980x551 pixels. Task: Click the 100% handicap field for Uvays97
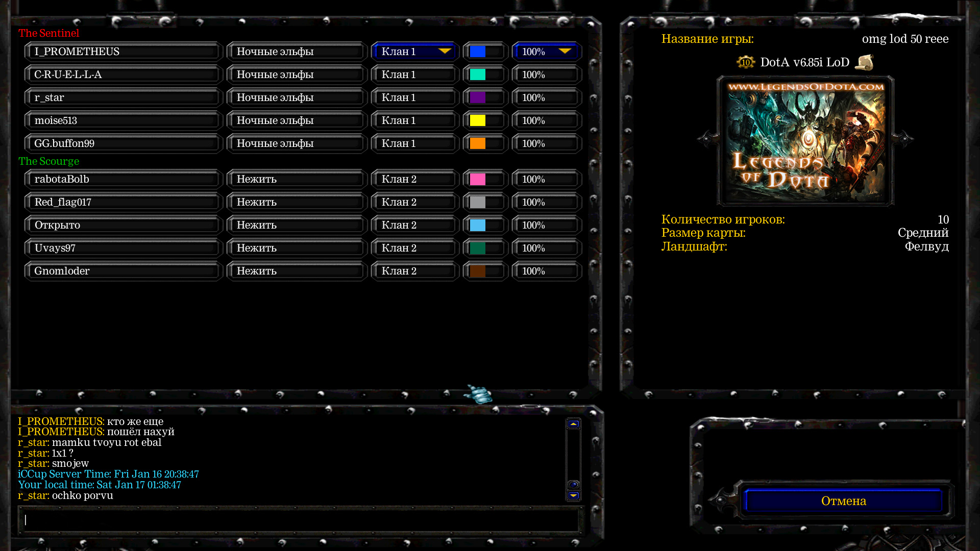coord(546,248)
